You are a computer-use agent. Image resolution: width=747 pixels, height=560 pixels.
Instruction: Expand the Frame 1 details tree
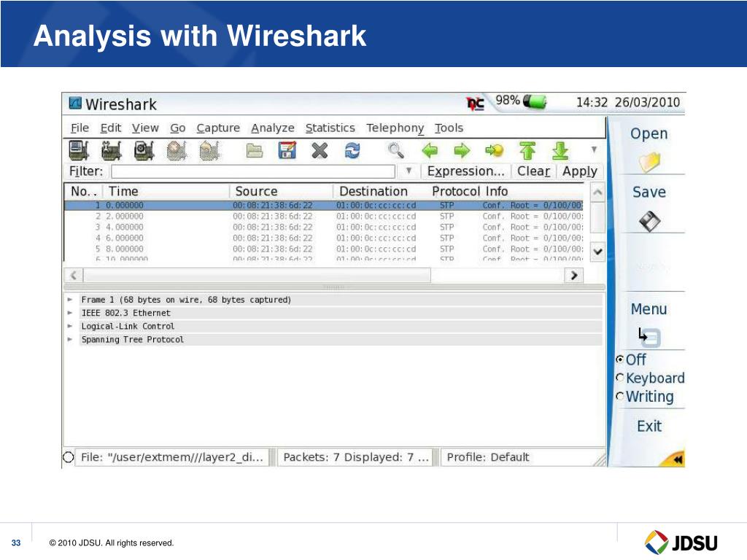point(70,300)
